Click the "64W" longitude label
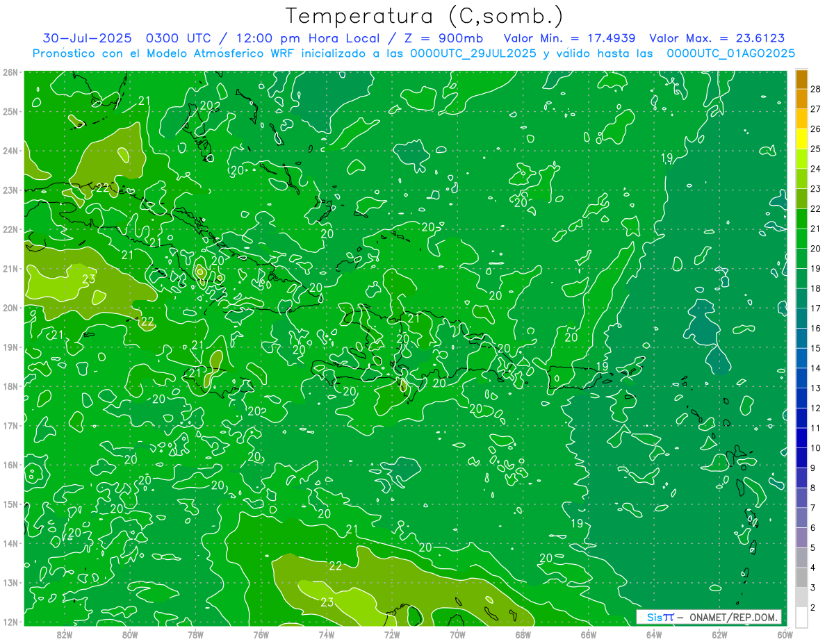This screenshot has width=834, height=644. tap(654, 634)
